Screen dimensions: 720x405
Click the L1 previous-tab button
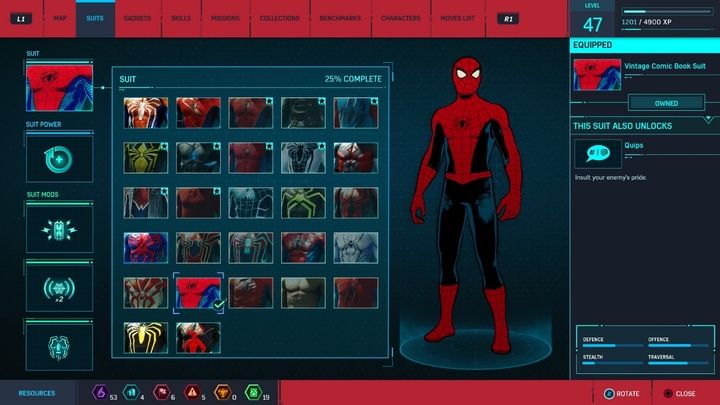click(21, 19)
